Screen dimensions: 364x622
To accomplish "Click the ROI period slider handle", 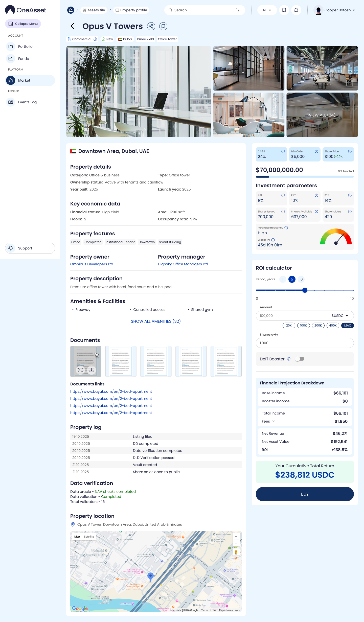I will tap(305, 290).
